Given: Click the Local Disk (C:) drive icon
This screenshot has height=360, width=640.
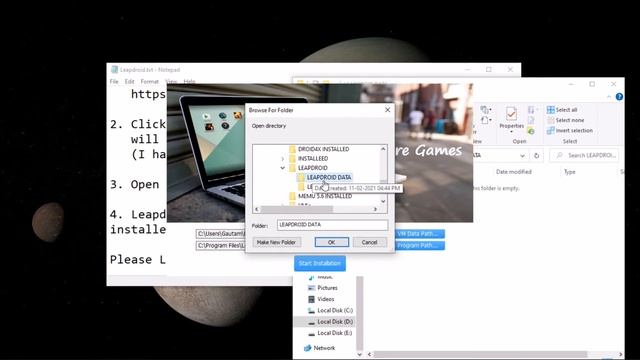Looking at the screenshot, I should 311,311.
